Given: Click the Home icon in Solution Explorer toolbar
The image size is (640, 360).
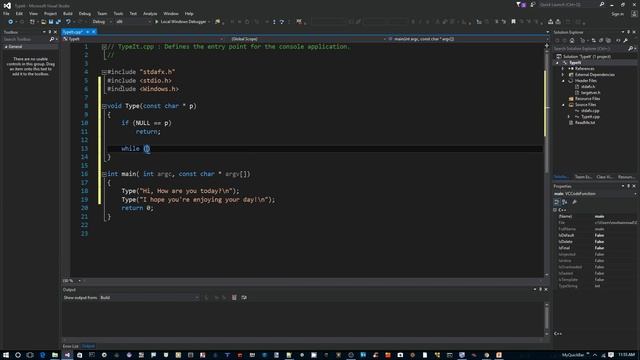Looking at the screenshot, I should 572,40.
